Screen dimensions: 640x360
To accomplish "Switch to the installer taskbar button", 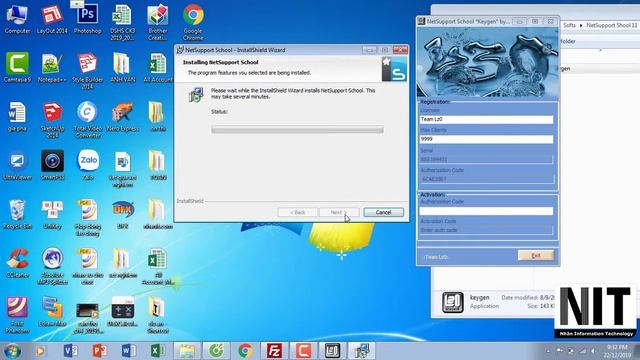I will click(x=361, y=351).
